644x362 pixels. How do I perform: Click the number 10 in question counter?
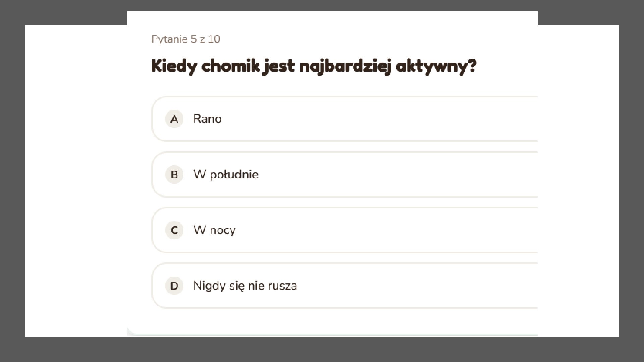[x=214, y=39]
